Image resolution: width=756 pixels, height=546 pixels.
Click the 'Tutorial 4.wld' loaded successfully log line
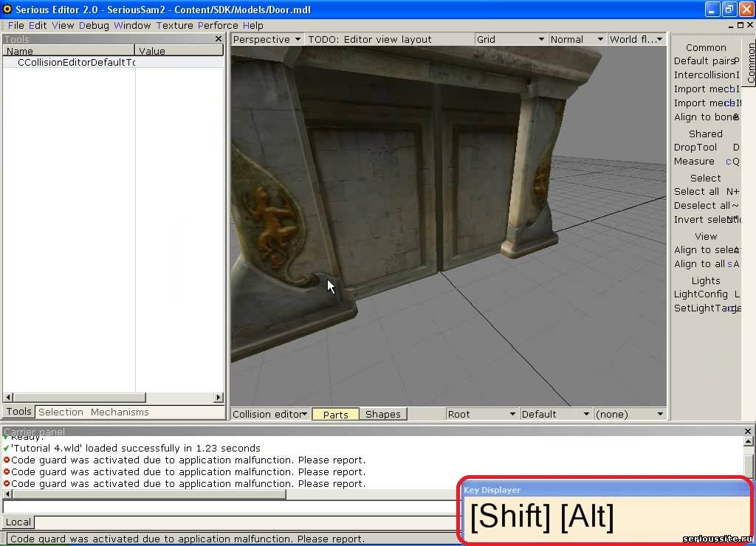pos(136,448)
